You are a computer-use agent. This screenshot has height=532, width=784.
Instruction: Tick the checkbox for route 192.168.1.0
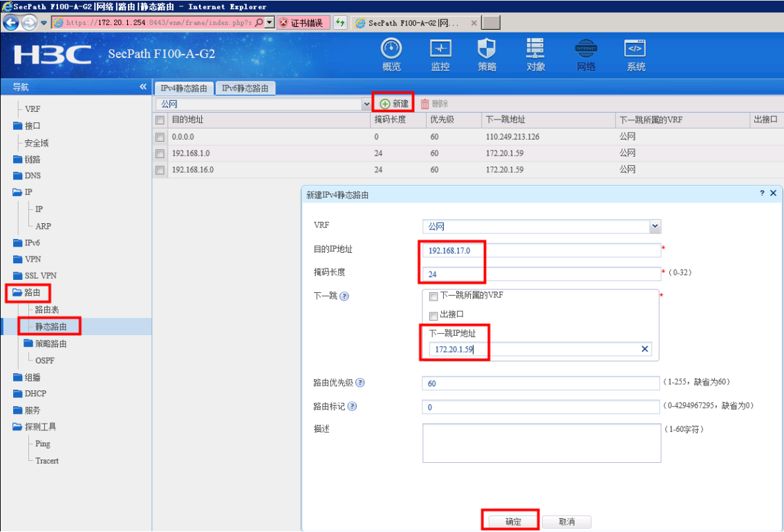pyautogui.click(x=160, y=153)
